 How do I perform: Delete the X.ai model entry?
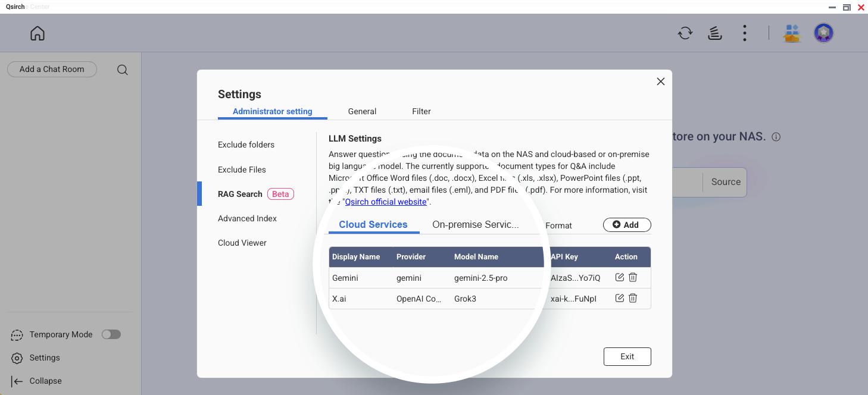click(x=633, y=298)
